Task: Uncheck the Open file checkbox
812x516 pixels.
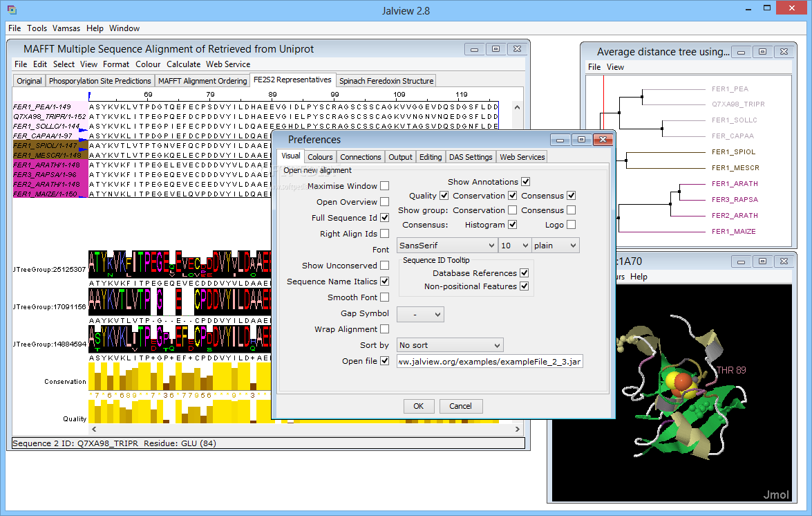Action: tap(384, 361)
